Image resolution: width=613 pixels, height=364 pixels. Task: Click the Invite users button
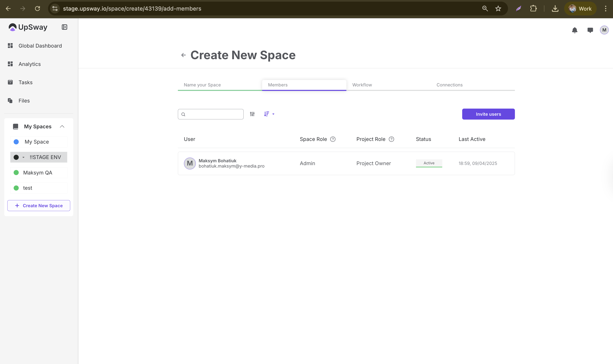488,114
